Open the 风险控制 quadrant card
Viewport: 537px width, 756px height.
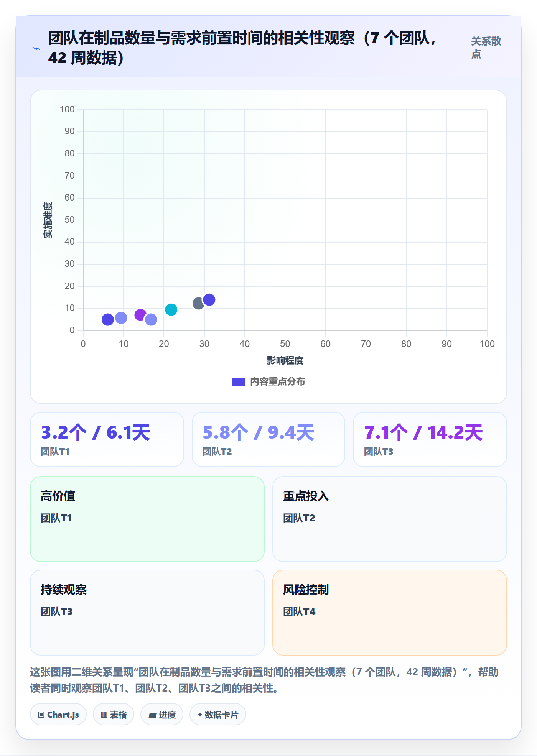point(390,613)
